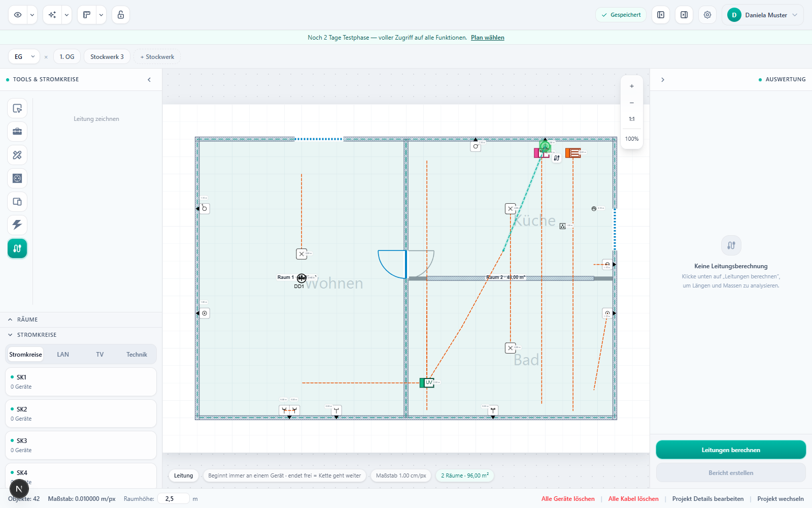Image resolution: width=812 pixels, height=508 pixels.
Task: Click the UV distribution board on the plan
Action: tap(427, 383)
